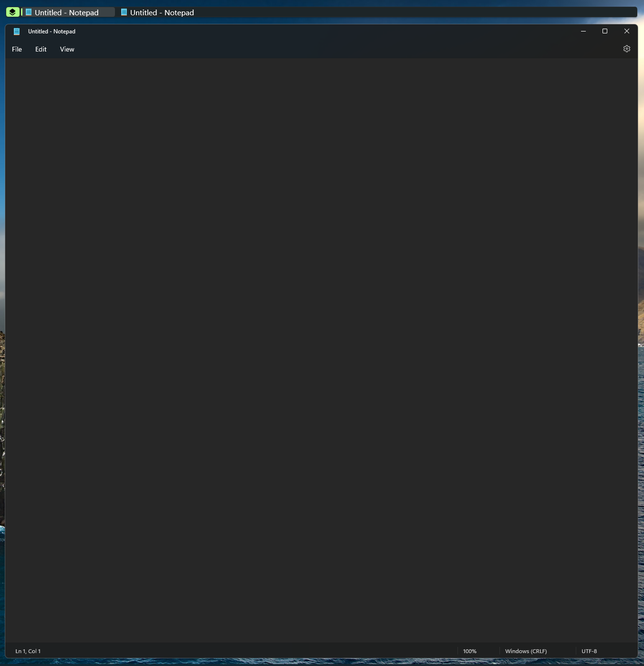Viewport: 644px width, 666px height.
Task: Open the View menu
Action: [67, 49]
